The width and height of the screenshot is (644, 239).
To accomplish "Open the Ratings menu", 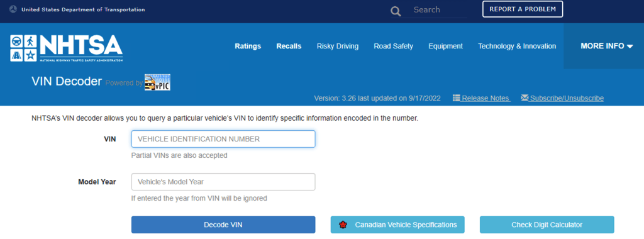I will 248,46.
